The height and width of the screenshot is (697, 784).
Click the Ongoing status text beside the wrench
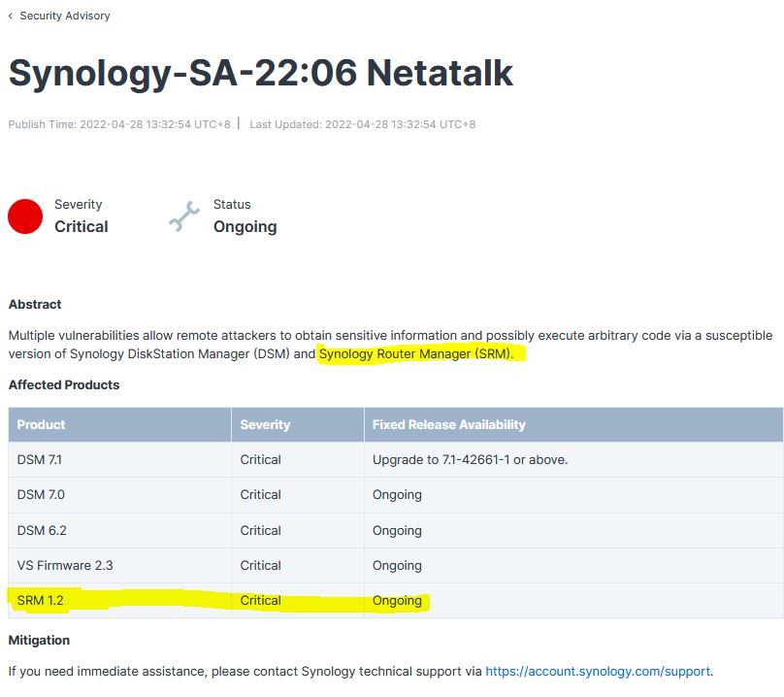(x=245, y=226)
